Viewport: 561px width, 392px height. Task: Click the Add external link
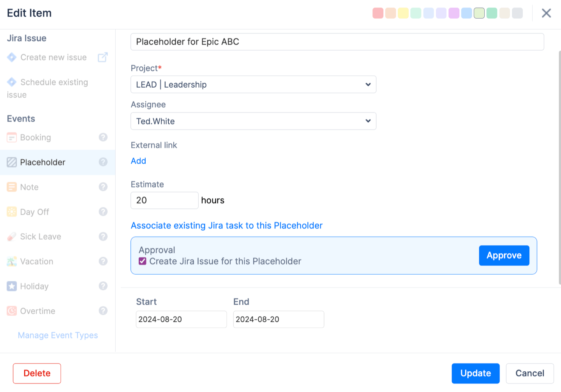(x=138, y=161)
